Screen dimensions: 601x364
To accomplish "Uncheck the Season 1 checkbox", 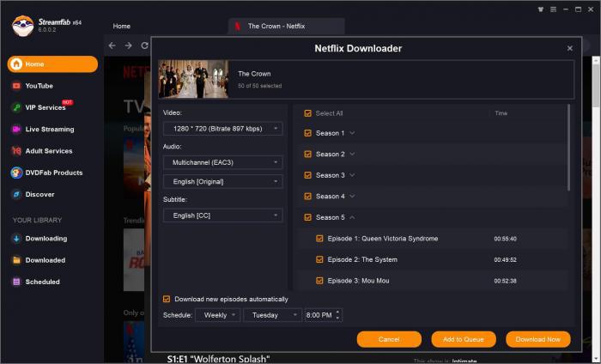I will tap(307, 133).
